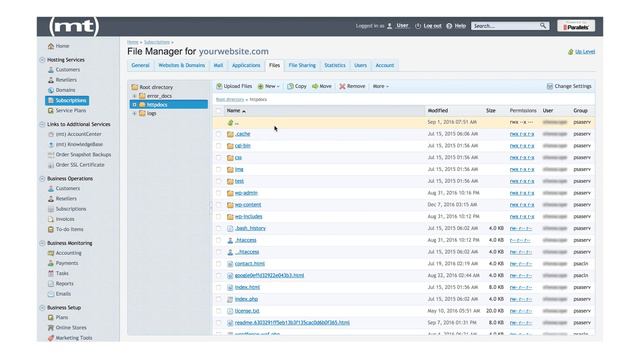This screenshot has width=640, height=360.
Task: Open the File Sharing tab
Action: point(302,65)
